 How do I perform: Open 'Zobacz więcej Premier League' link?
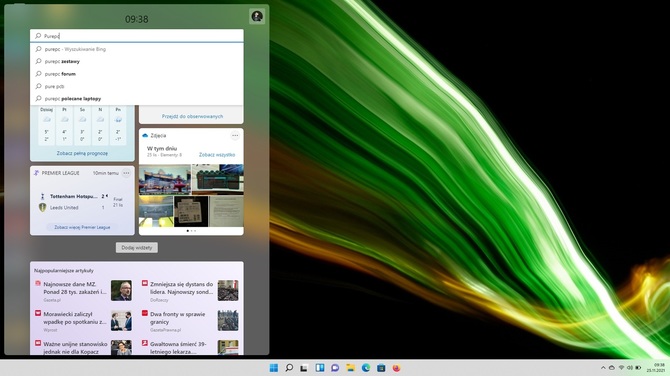[x=82, y=227]
